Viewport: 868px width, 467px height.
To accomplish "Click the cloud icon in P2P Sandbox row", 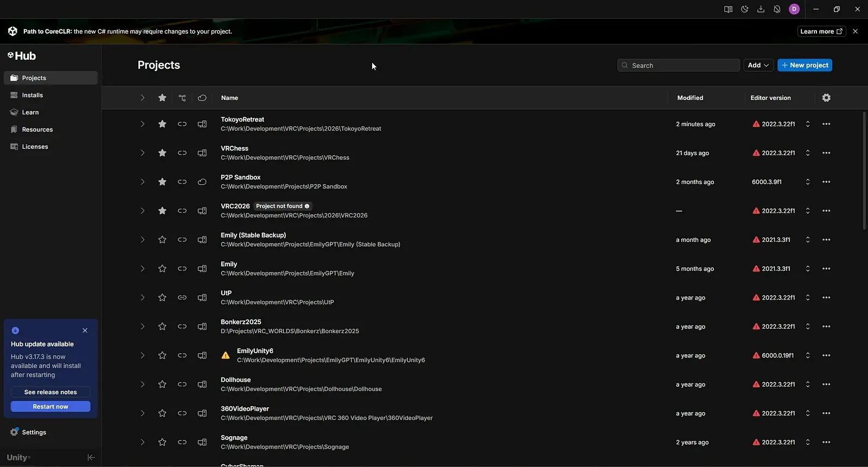I will tap(202, 182).
